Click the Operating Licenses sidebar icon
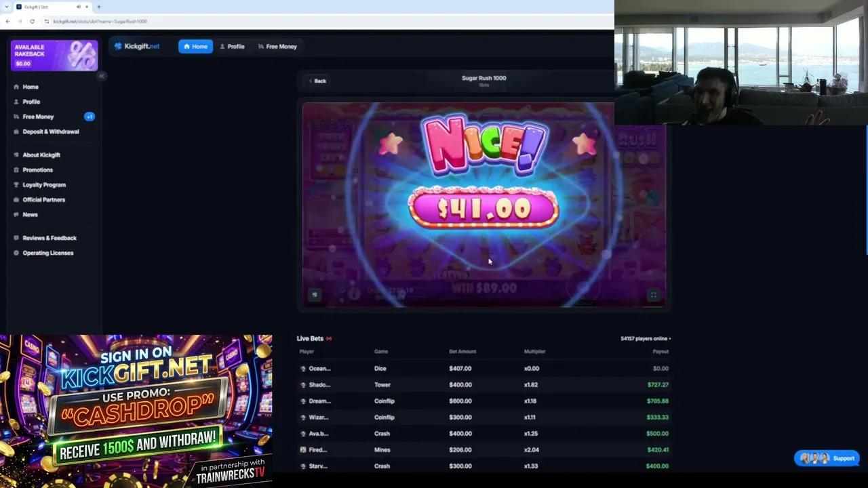This screenshot has width=868, height=488. coord(16,253)
